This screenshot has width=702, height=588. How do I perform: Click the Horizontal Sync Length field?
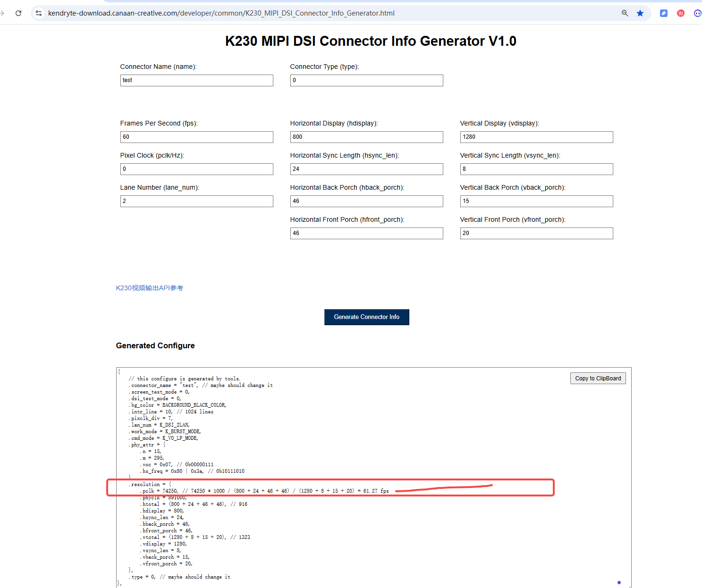(x=366, y=169)
